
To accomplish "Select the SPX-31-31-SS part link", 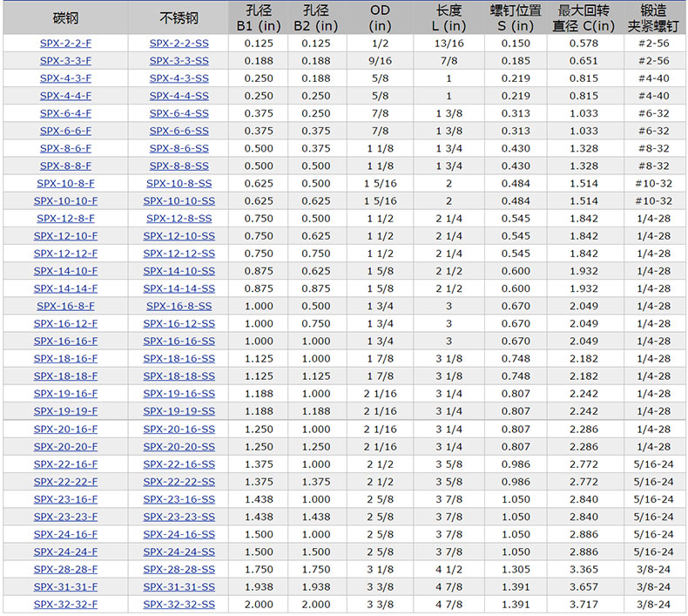I will click(x=179, y=586).
